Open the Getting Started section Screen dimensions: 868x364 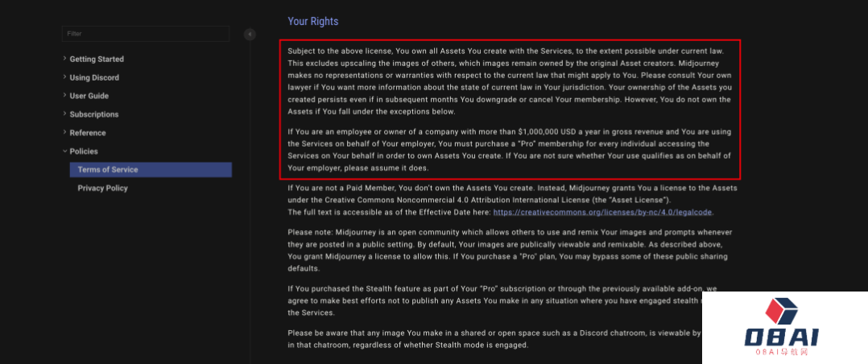(97, 60)
